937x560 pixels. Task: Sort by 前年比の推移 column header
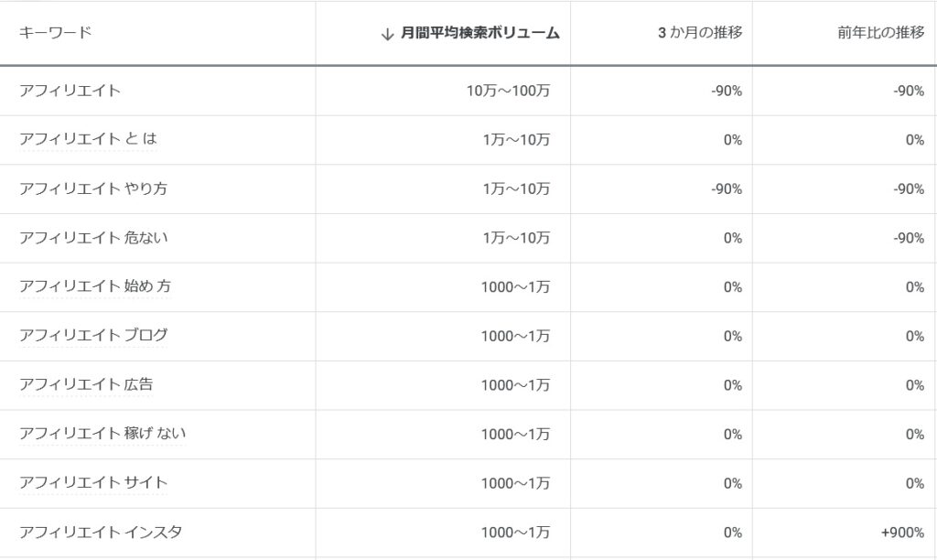pos(881,33)
